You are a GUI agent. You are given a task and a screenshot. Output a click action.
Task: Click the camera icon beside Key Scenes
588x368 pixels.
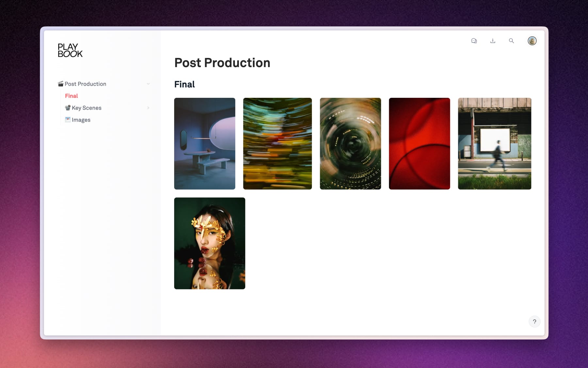[68, 108]
